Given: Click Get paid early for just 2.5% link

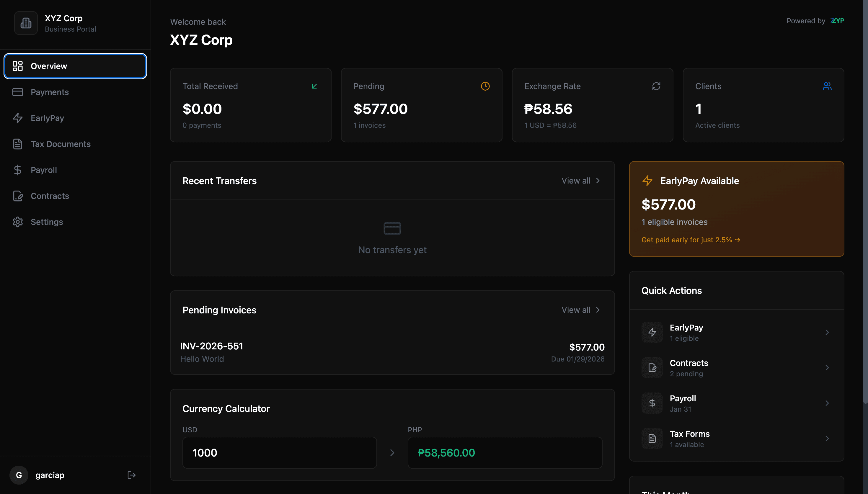Looking at the screenshot, I should (x=691, y=240).
